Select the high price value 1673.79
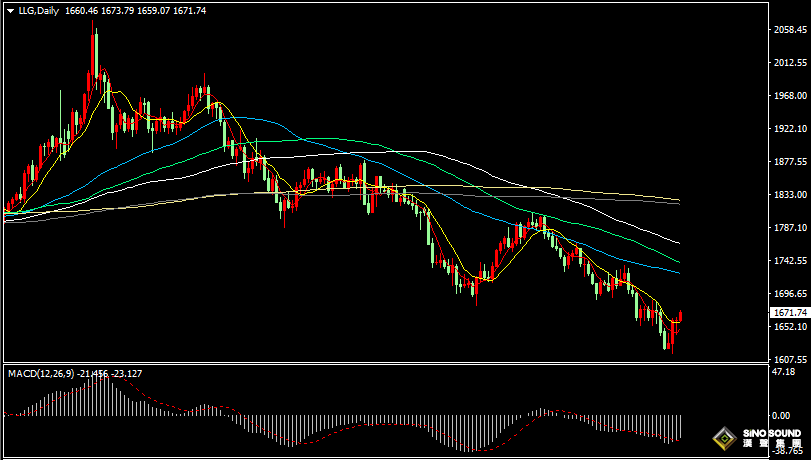Screen dimensions: 811x460 (x=117, y=10)
